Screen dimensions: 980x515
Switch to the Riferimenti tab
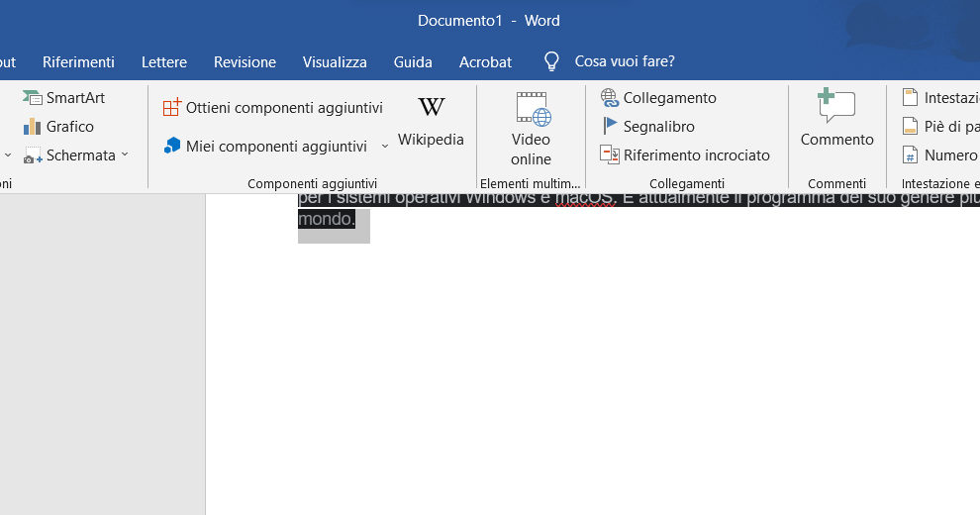click(79, 61)
